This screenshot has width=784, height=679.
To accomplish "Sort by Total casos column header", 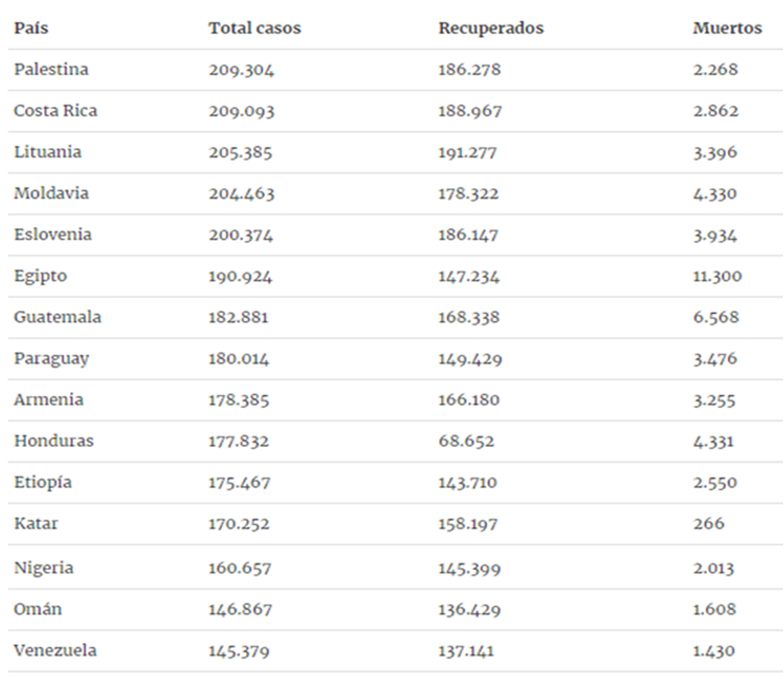I will tap(255, 28).
